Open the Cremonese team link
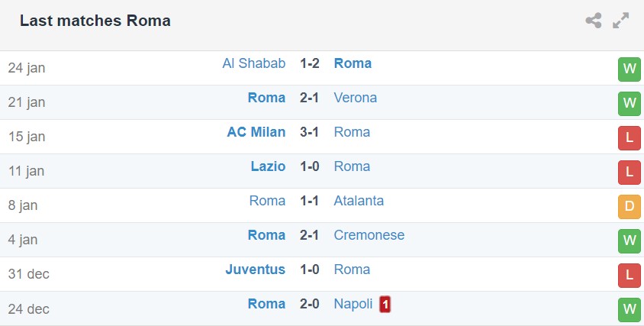This screenshot has height=326, width=644. coord(369,235)
